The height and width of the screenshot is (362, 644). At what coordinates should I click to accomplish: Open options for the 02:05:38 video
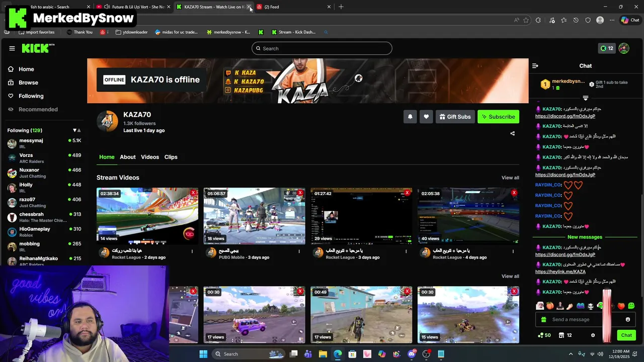coord(513,251)
